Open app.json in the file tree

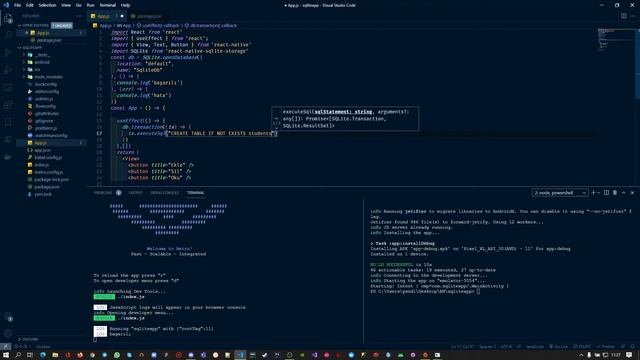(x=42, y=150)
